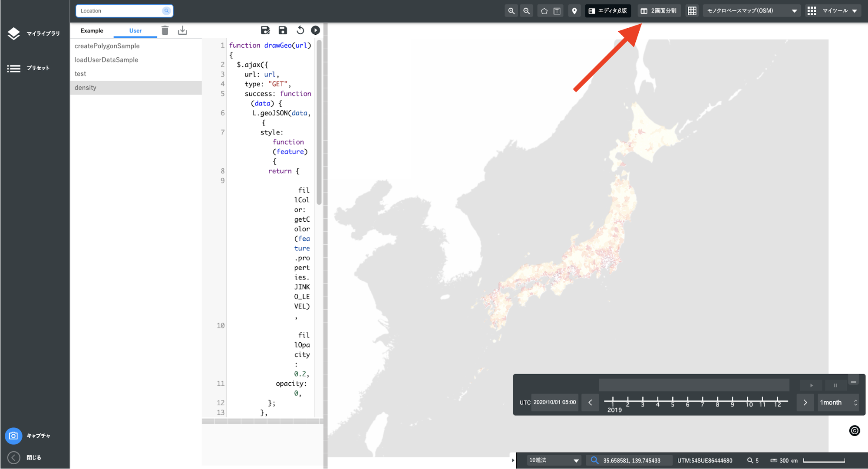Click the reset/undo circular arrow icon

300,30
